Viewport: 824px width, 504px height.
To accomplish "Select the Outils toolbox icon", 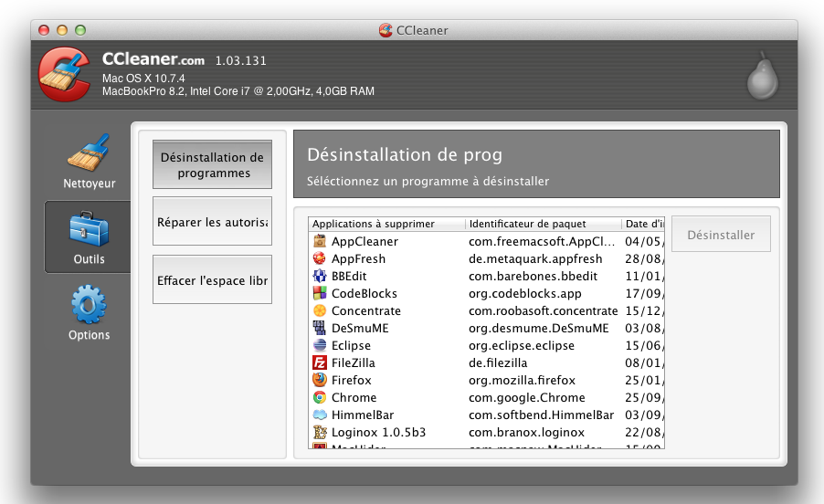I will [89, 228].
